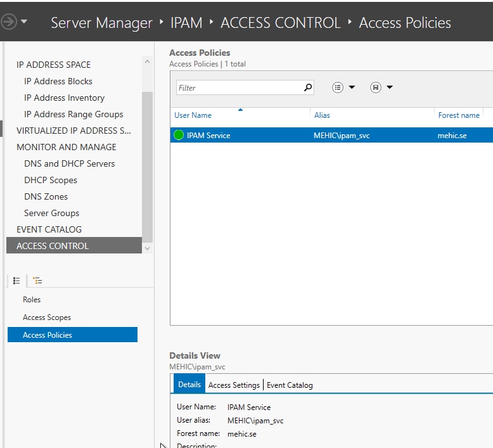Open the navigation history dropdown arrow
This screenshot has height=448, width=493.
tap(24, 22)
